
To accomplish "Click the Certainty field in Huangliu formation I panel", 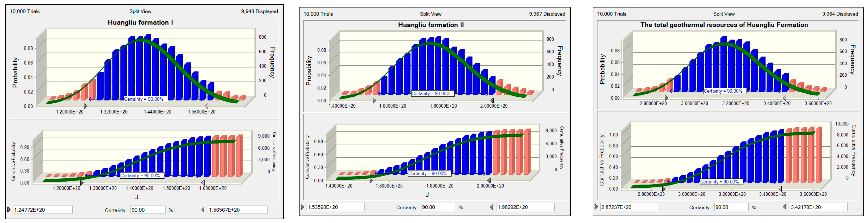I will point(148,210).
